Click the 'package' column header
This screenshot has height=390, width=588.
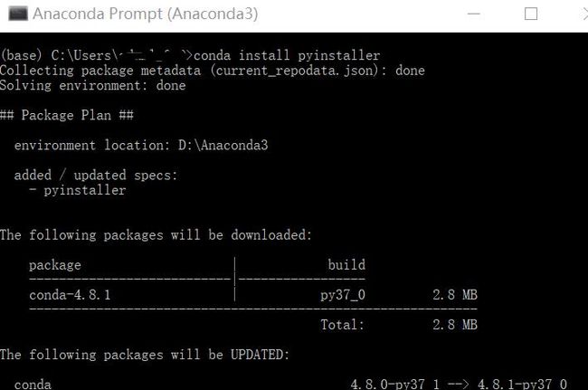pyautogui.click(x=55, y=265)
